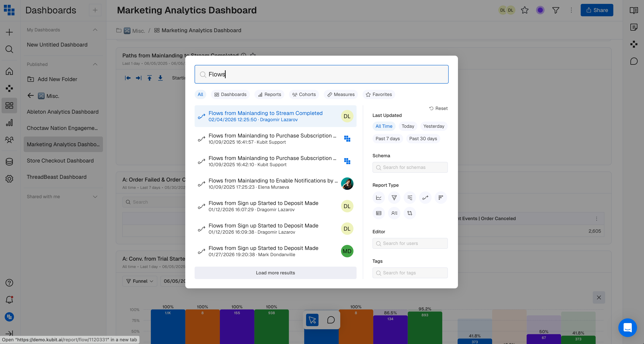Toggle the Yesterday last-updated filter
The height and width of the screenshot is (344, 644).
[x=433, y=126]
